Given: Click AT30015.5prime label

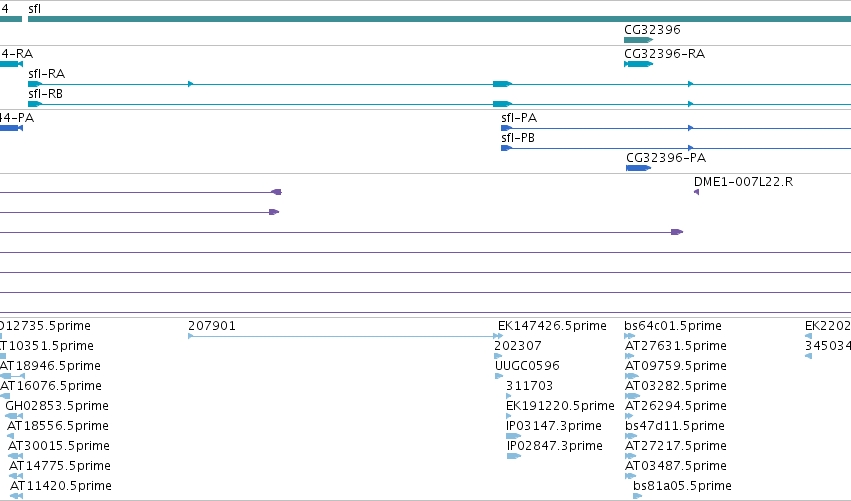Looking at the screenshot, I should coord(59,446).
